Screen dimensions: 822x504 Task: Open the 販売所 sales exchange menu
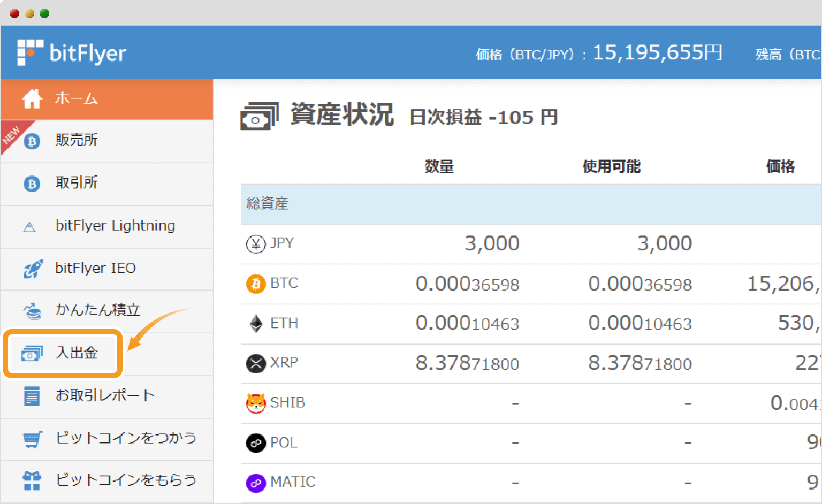pyautogui.click(x=76, y=140)
